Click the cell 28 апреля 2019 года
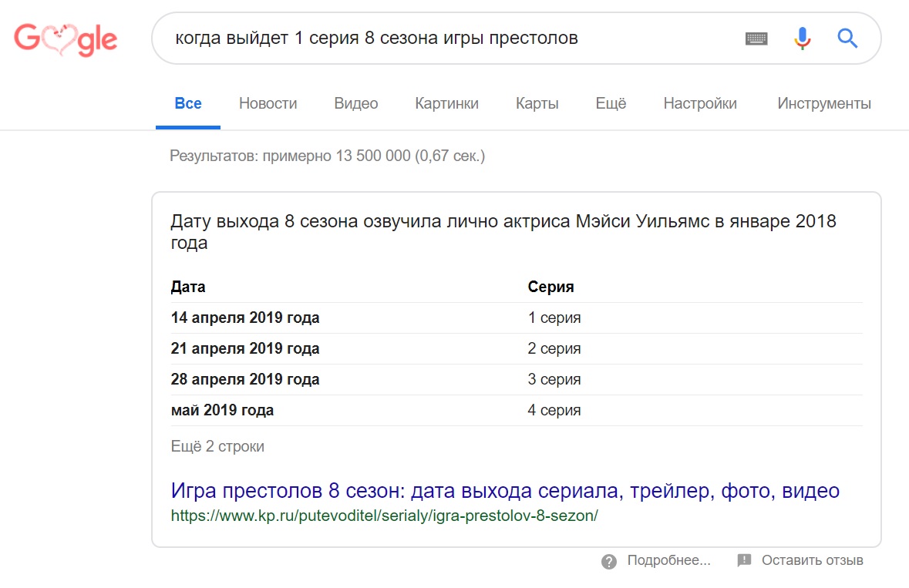Screen dimensions: 909x588 pos(245,379)
